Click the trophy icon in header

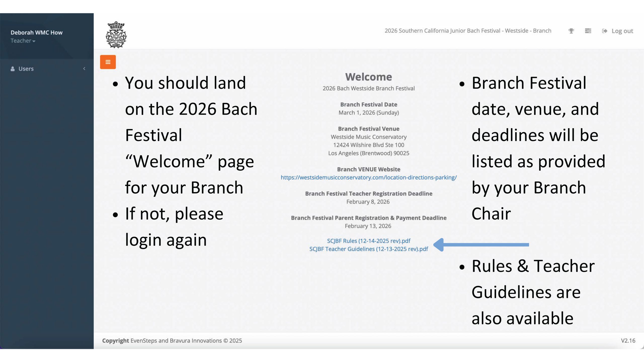pos(571,31)
